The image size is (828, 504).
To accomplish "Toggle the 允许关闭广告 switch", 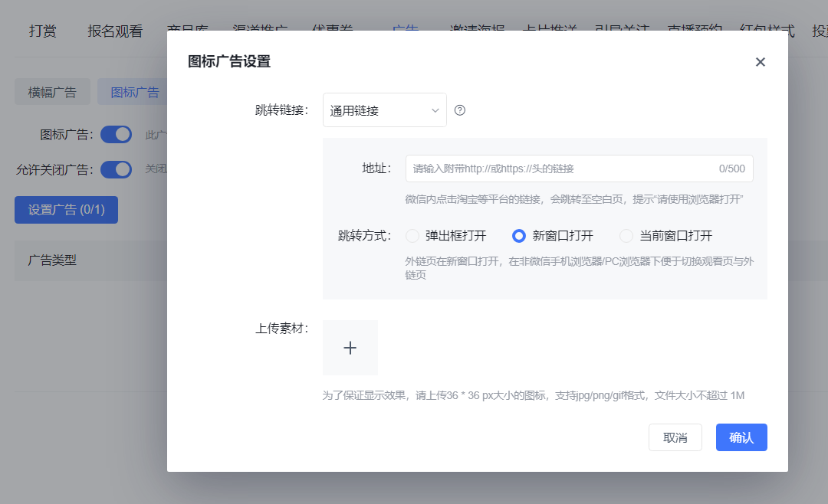I will (117, 170).
